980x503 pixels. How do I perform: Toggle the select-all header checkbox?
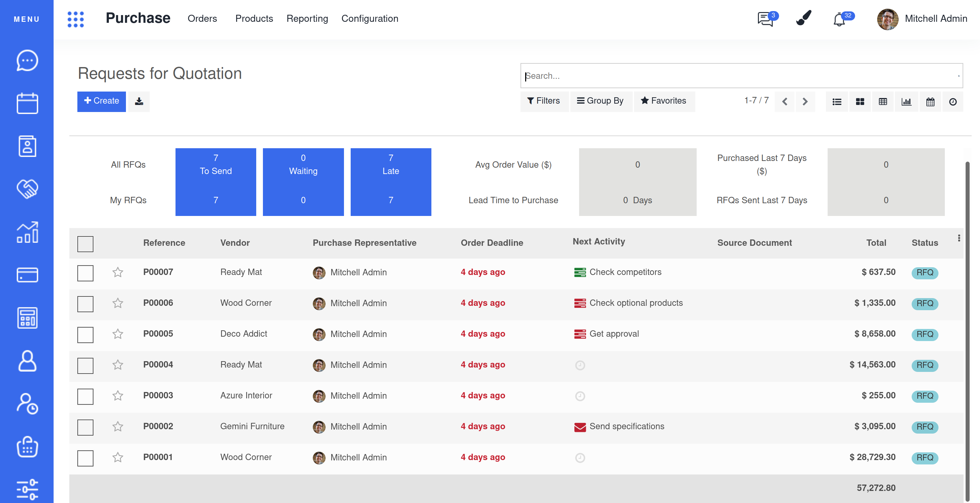point(85,244)
